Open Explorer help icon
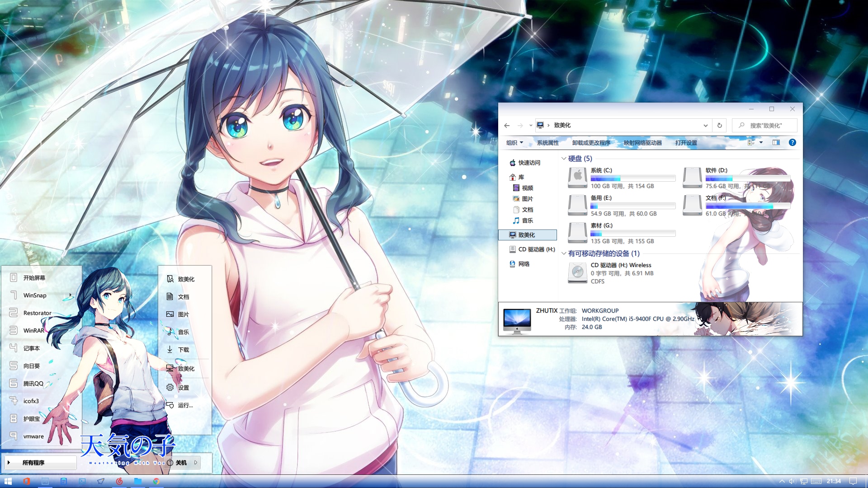Image resolution: width=868 pixels, height=488 pixels. point(792,142)
